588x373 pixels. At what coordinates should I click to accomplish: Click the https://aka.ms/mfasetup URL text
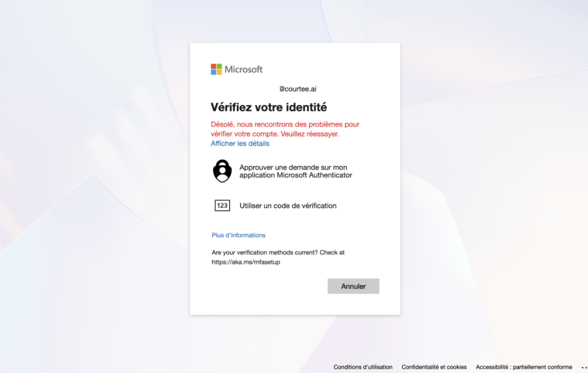coord(246,262)
